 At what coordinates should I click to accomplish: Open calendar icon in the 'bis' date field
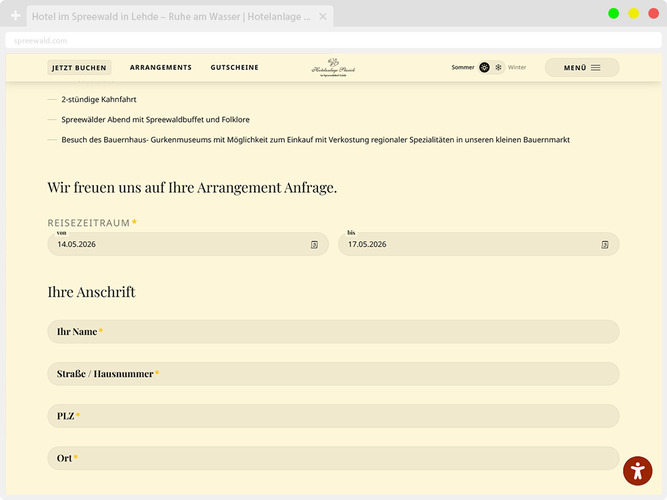[x=605, y=244]
